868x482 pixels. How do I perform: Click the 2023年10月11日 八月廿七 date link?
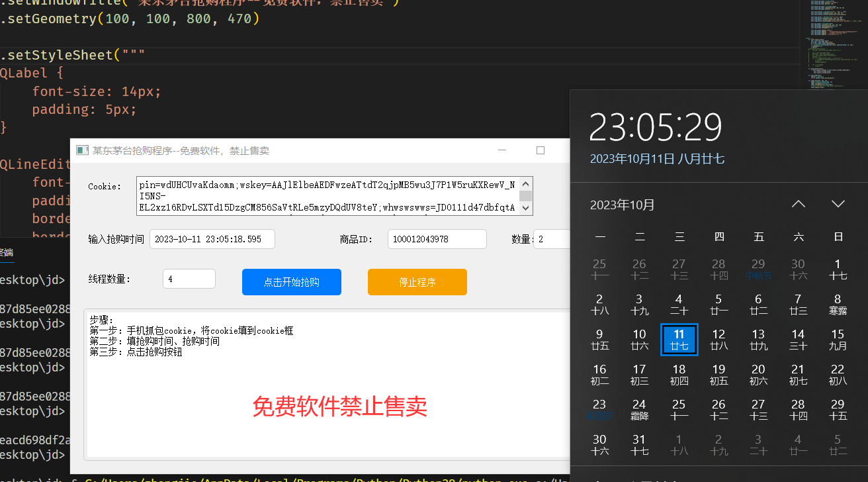tap(657, 159)
